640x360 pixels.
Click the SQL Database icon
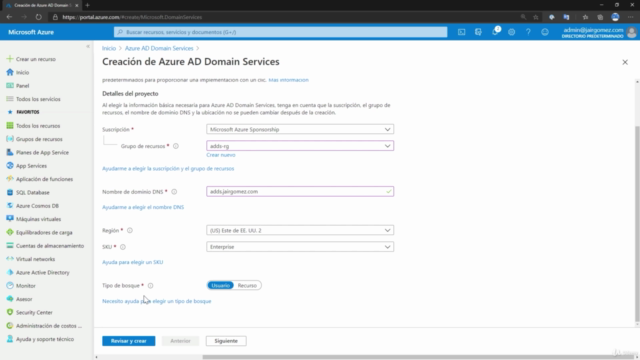click(x=10, y=192)
